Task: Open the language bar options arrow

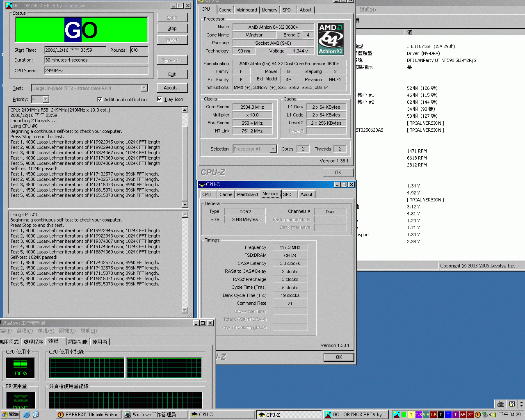Action: pos(521,404)
